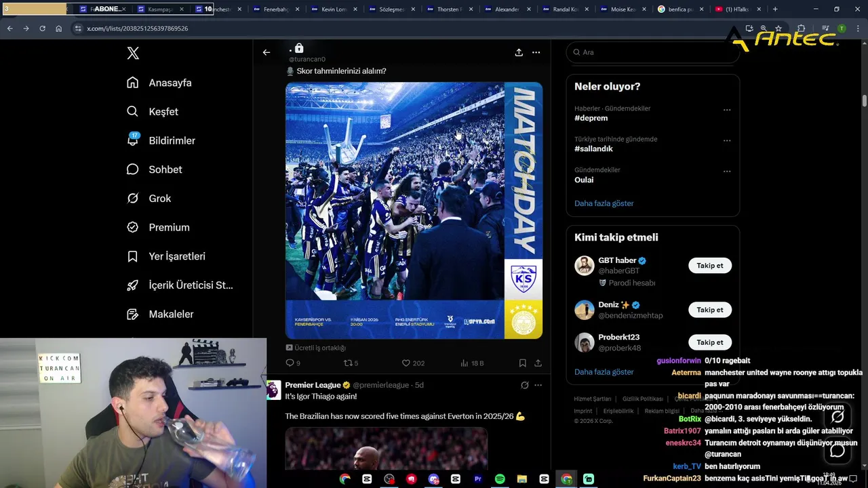
Task: Open the Premier League Igor Thiago post image
Action: pyautogui.click(x=387, y=449)
